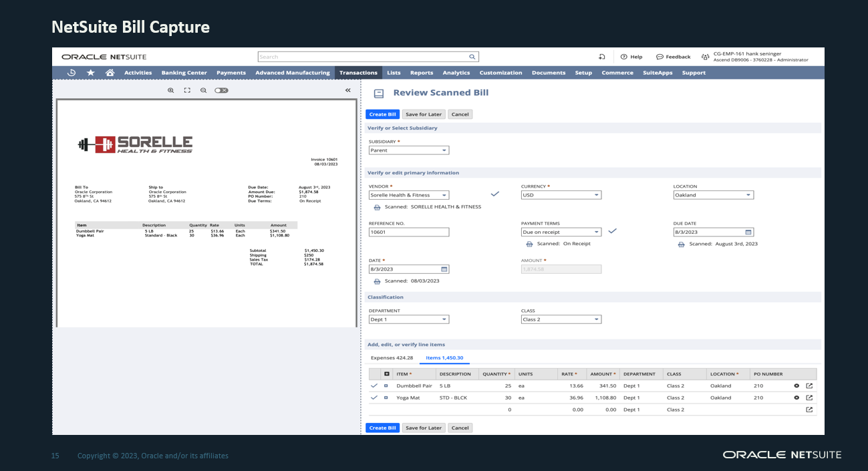
Task: Open the Date field calendar picker
Action: click(x=444, y=269)
